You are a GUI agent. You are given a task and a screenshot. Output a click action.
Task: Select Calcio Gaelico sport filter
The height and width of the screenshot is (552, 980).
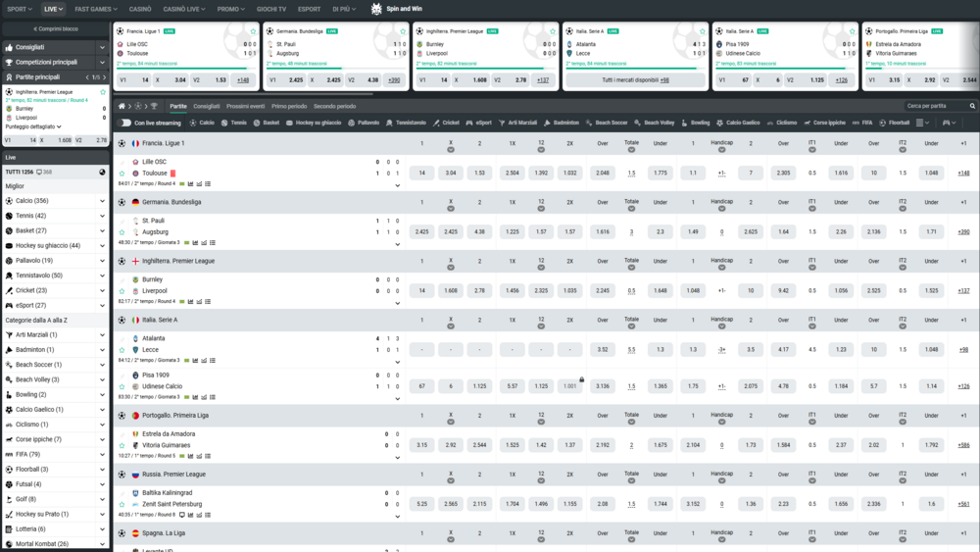tap(738, 123)
